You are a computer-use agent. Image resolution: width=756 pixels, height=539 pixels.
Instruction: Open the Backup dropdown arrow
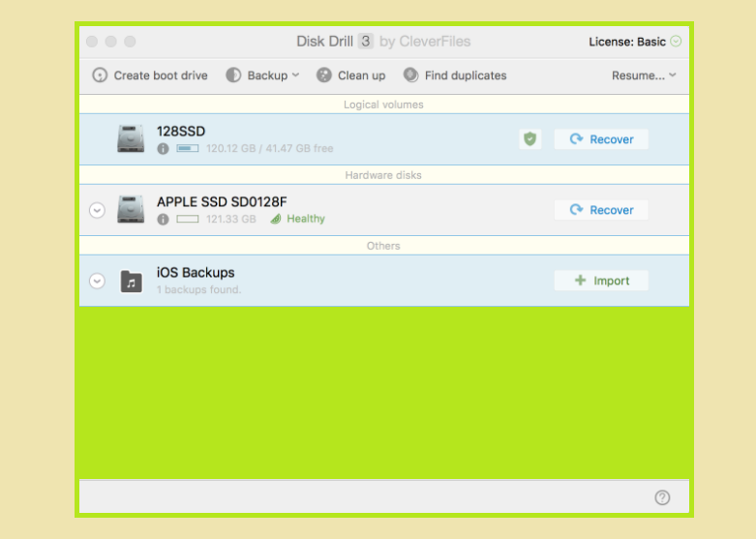coord(296,75)
